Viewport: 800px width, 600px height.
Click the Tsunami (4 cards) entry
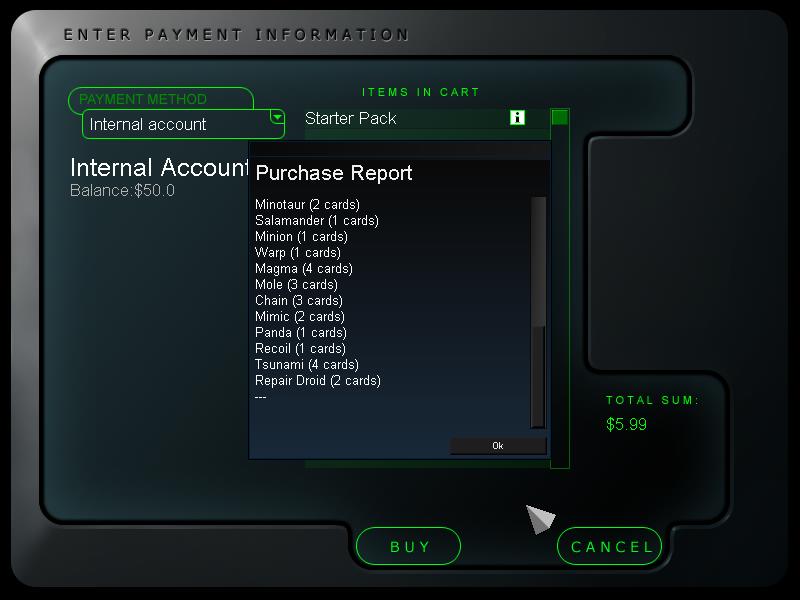307,364
